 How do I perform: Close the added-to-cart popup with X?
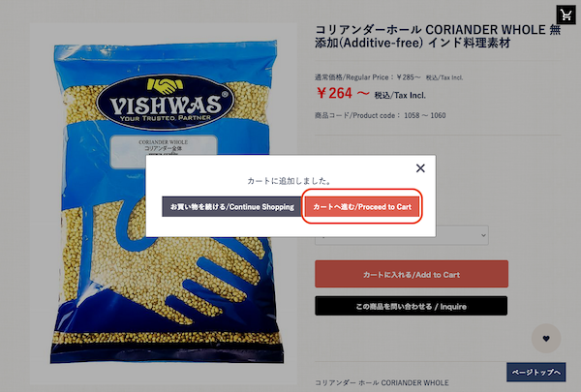pyautogui.click(x=420, y=168)
